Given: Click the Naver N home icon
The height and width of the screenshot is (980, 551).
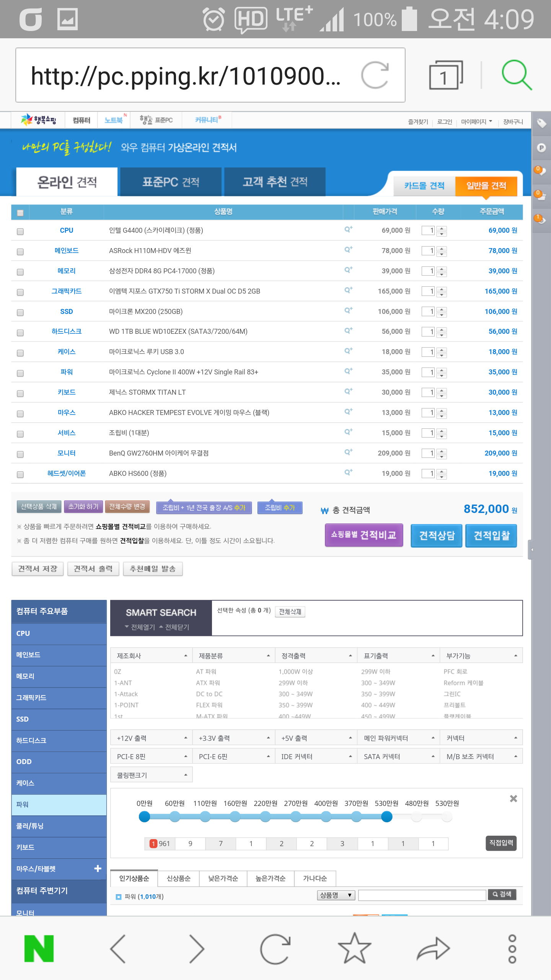Looking at the screenshot, I should pyautogui.click(x=39, y=949).
